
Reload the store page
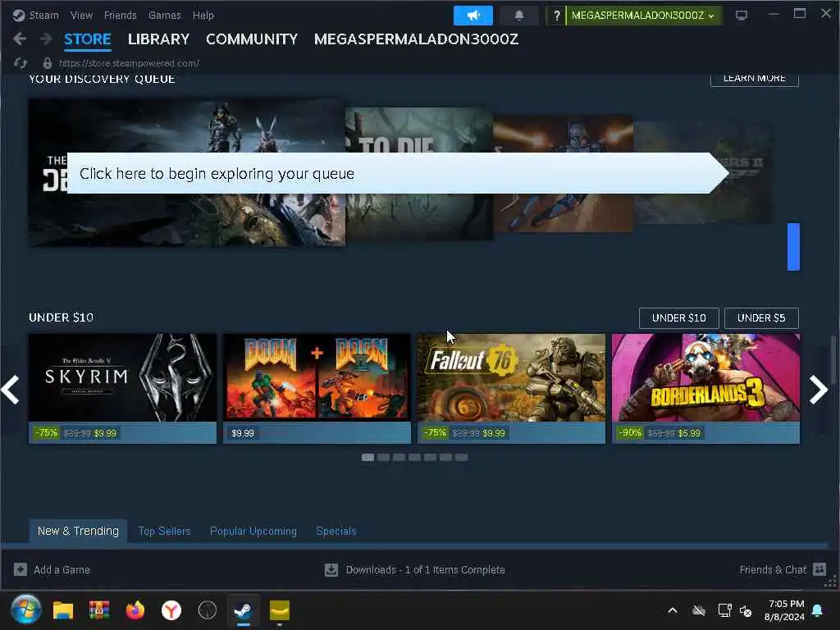[x=21, y=63]
